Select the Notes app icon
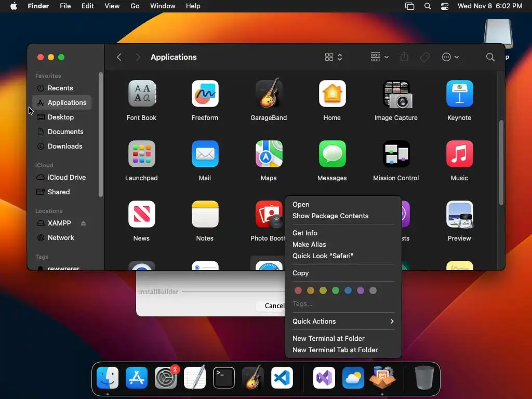Viewport: 532px width, 399px height. coord(205,214)
